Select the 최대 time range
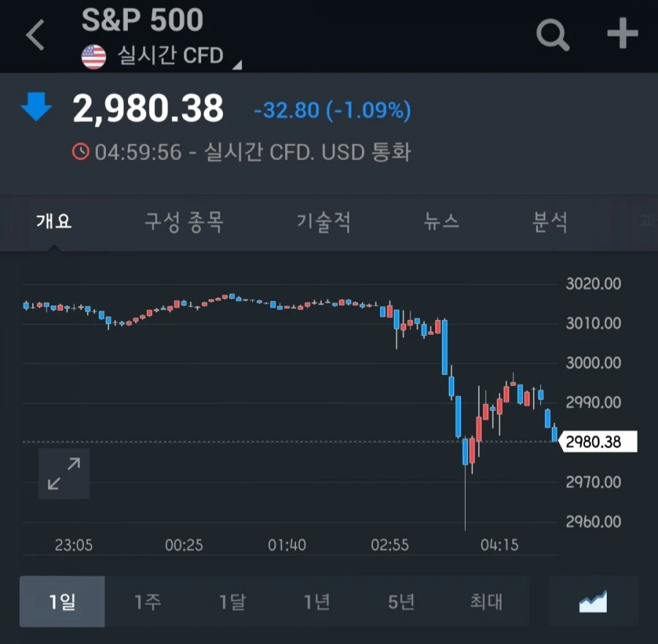 pos(486,601)
